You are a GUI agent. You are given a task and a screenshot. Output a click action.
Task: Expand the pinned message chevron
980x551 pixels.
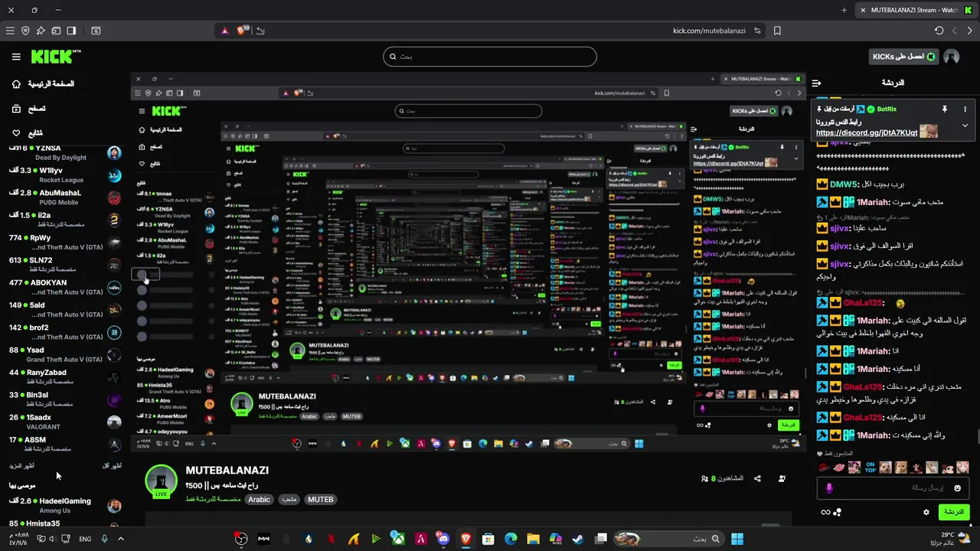965,126
